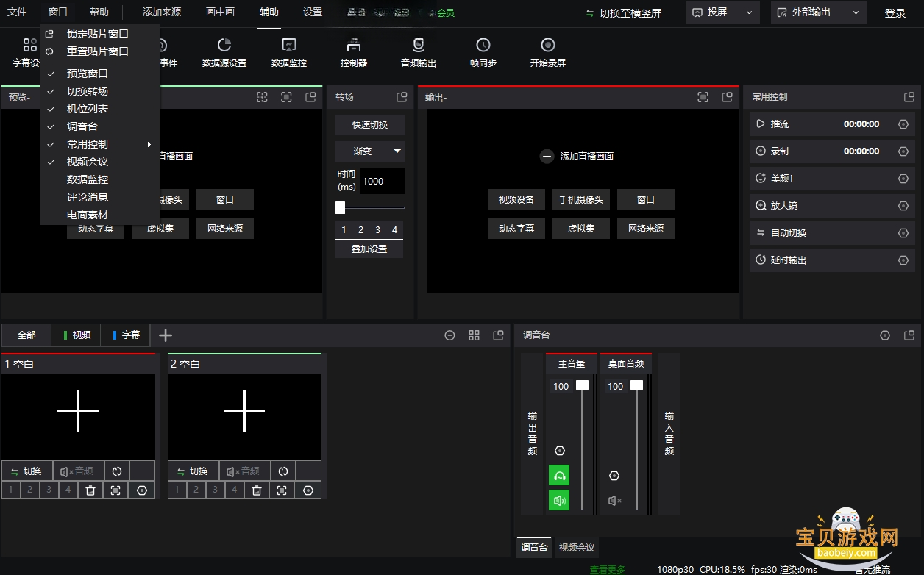Switch source list to grid layout
This screenshot has height=575, width=924.
pos(474,335)
